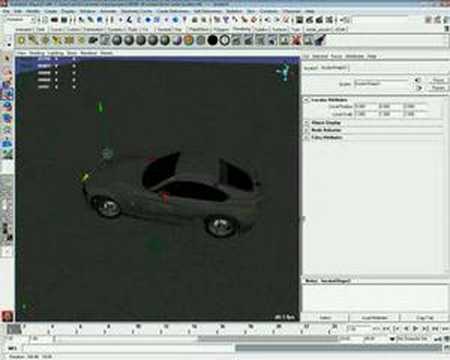Open the Window menu
450x360 pixels.
pos(88,11)
